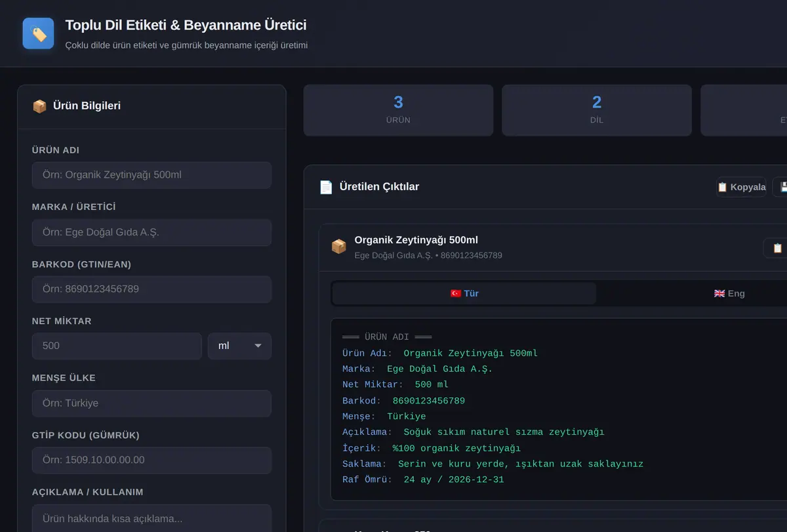
Task: Click the output line 'Marka: Ege Doğal Gıda A.Ş.'
Action: (x=418, y=369)
